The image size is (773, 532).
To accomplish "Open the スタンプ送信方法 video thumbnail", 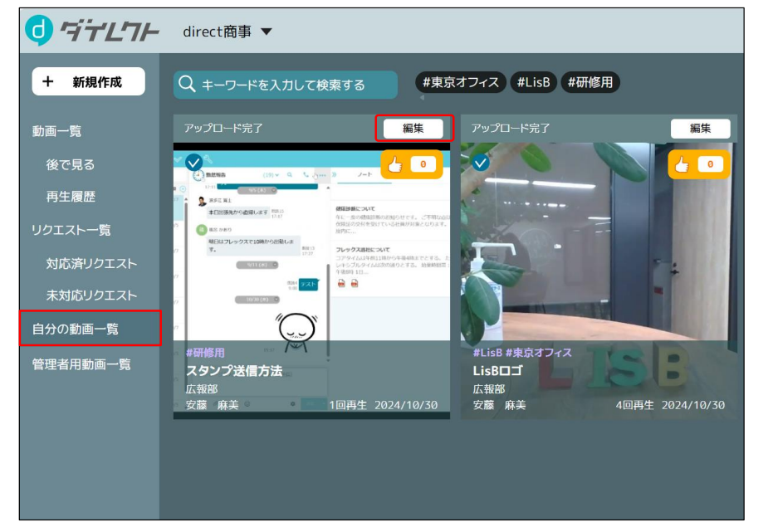I will 311,281.
